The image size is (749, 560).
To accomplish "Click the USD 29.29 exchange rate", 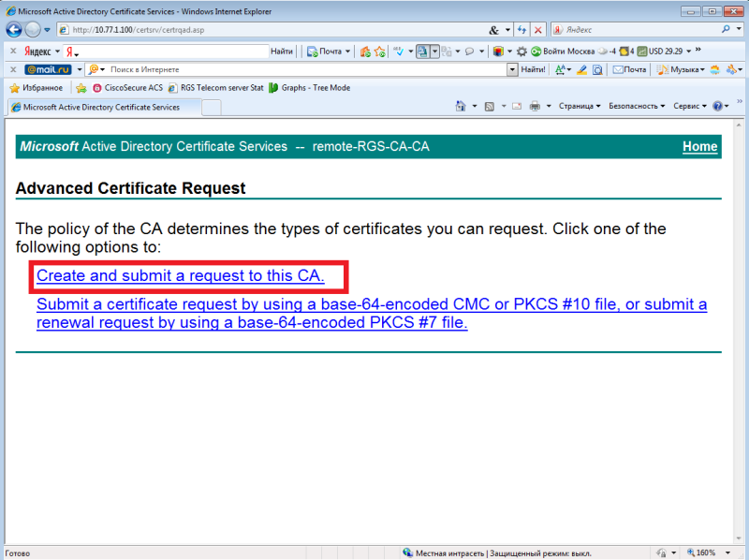I will [660, 52].
